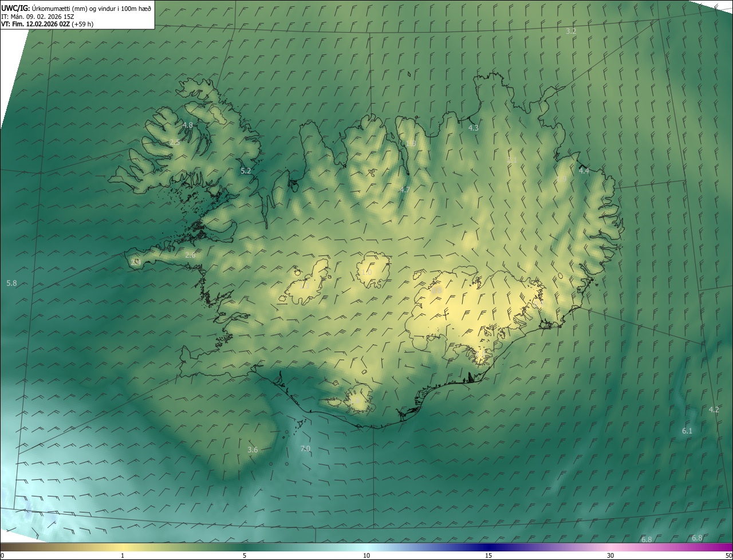Image resolution: width=733 pixels, height=560 pixels.
Task: Click the 4.2 value over the southeastern sea
Action: pos(714,409)
